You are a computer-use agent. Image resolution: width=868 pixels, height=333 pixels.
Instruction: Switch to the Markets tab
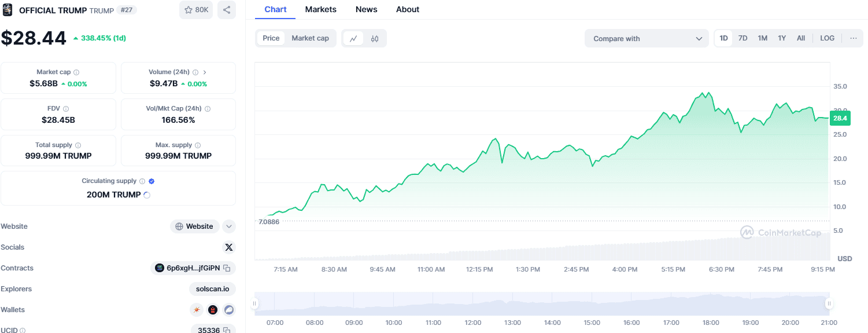pyautogui.click(x=321, y=9)
